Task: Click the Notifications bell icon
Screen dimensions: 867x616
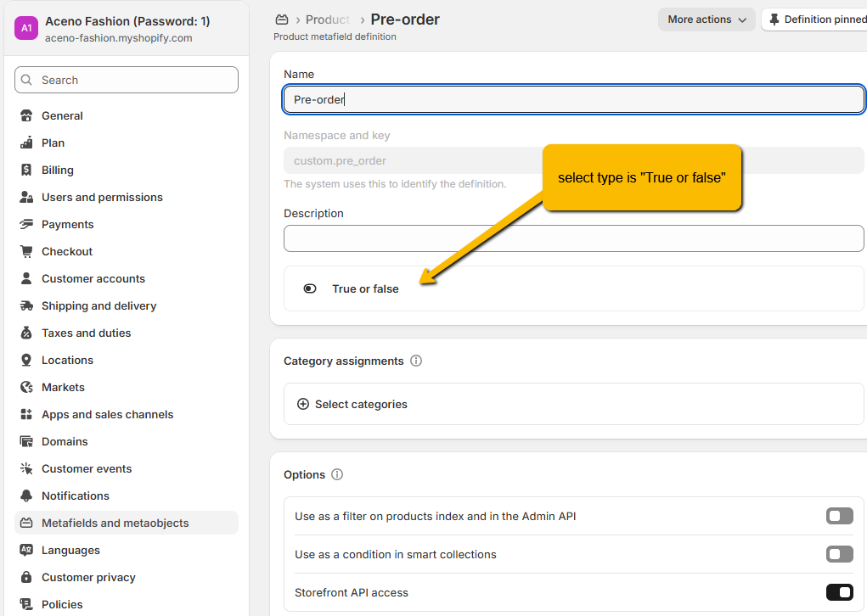Action: click(x=26, y=496)
